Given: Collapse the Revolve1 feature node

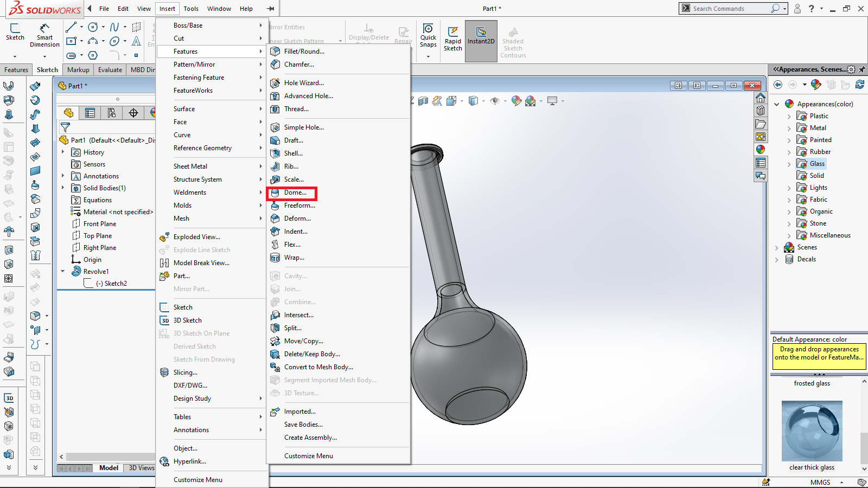Looking at the screenshot, I should click(63, 271).
